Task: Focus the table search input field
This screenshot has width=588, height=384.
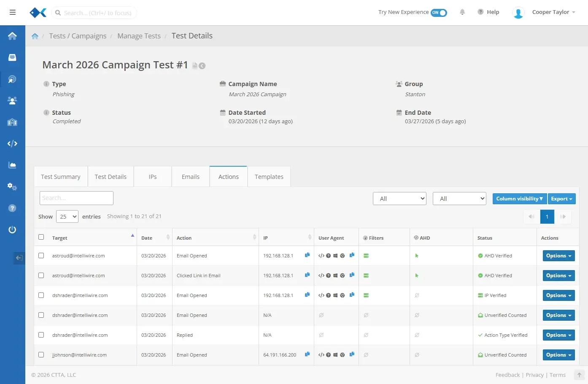Action: pos(76,198)
